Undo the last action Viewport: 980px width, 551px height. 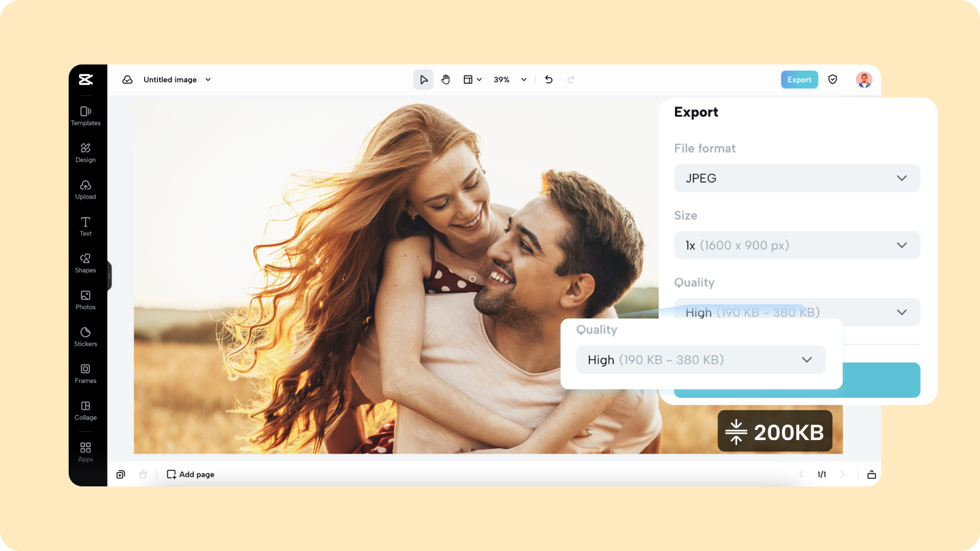(x=549, y=80)
